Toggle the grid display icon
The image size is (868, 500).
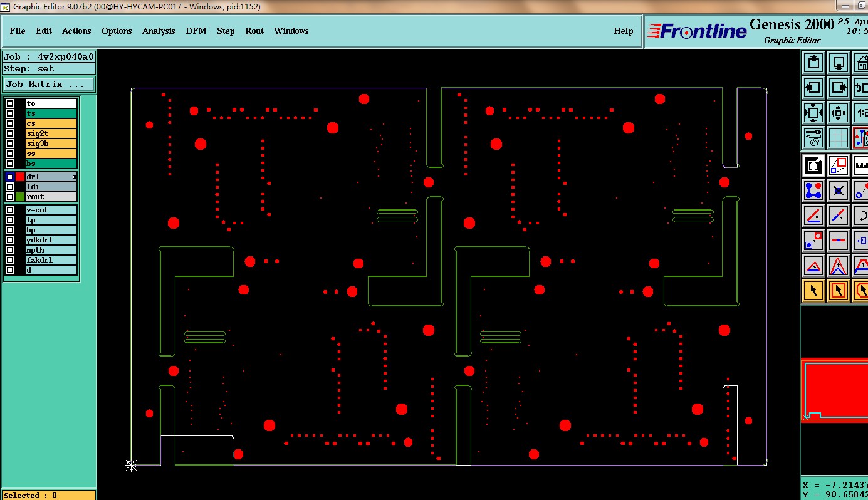pos(839,138)
